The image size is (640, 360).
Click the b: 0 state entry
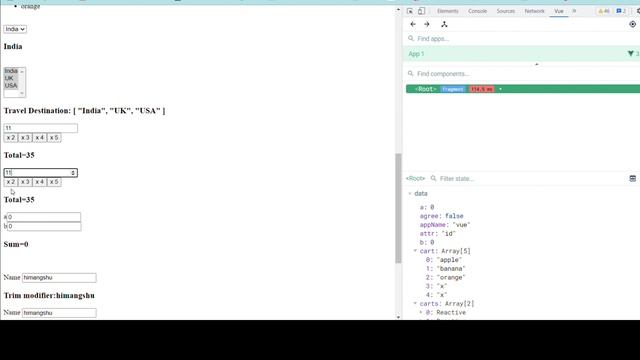point(427,242)
